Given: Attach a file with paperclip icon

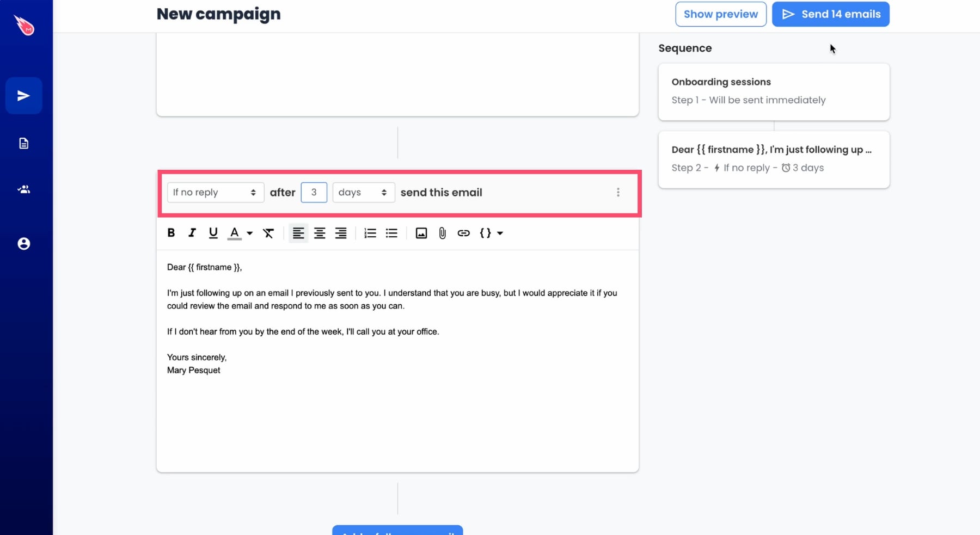Looking at the screenshot, I should (442, 233).
